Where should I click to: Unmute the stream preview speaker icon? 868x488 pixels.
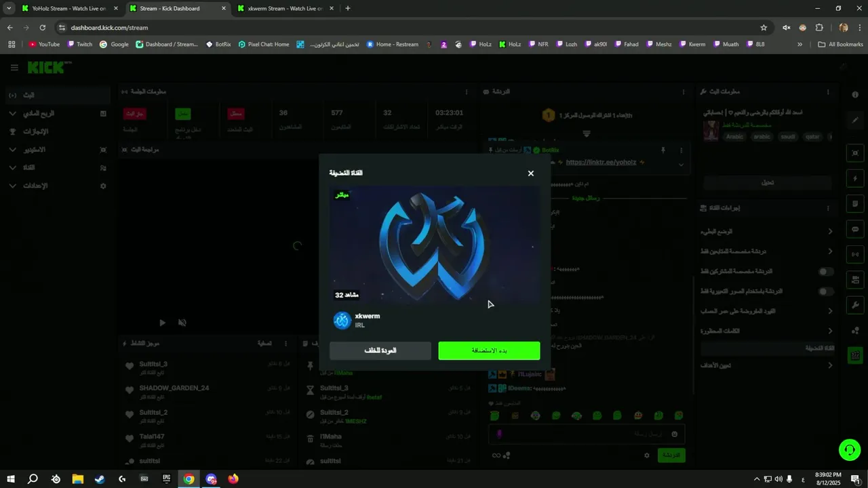click(182, 323)
